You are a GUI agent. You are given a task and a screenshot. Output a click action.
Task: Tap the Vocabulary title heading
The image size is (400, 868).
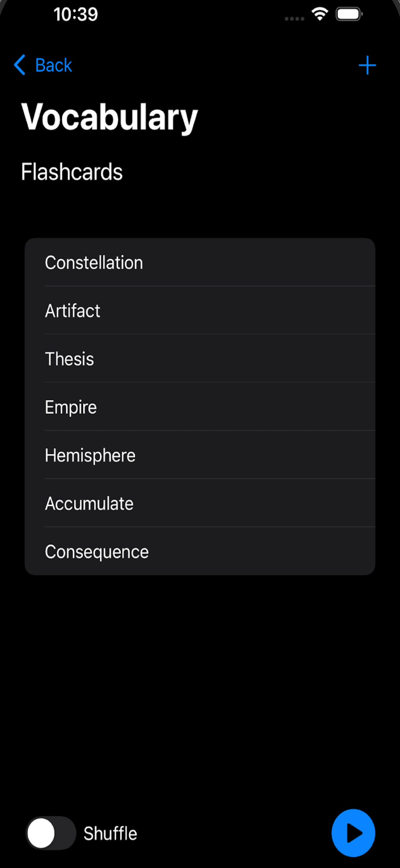(x=109, y=117)
